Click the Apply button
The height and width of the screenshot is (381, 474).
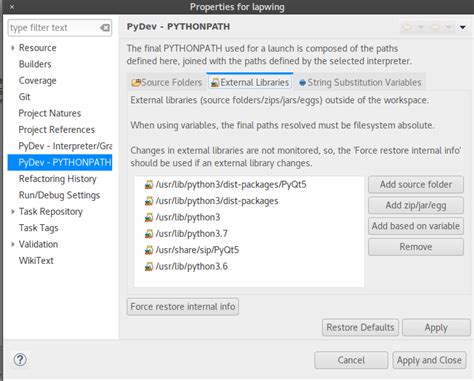point(436,327)
